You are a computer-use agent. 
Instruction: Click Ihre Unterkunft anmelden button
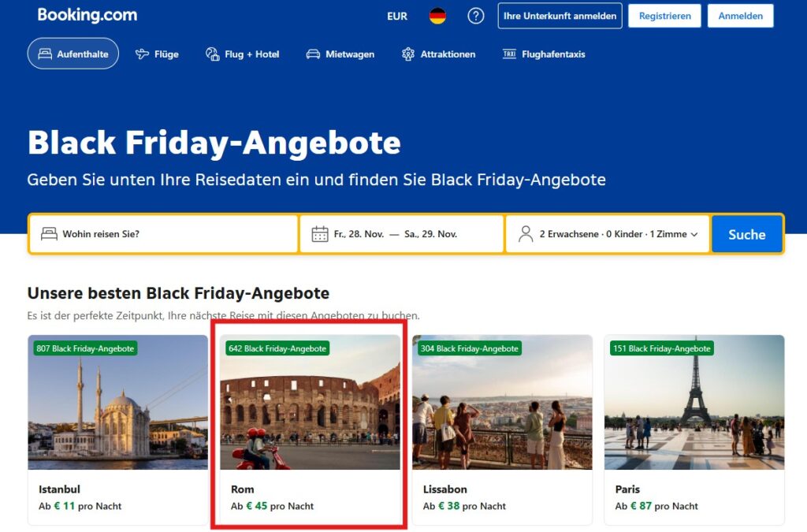click(560, 16)
